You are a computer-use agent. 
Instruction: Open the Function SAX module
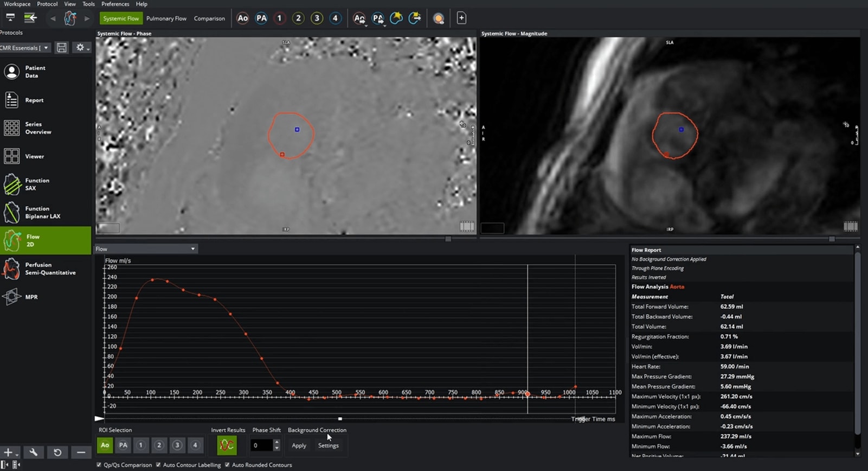click(46, 184)
